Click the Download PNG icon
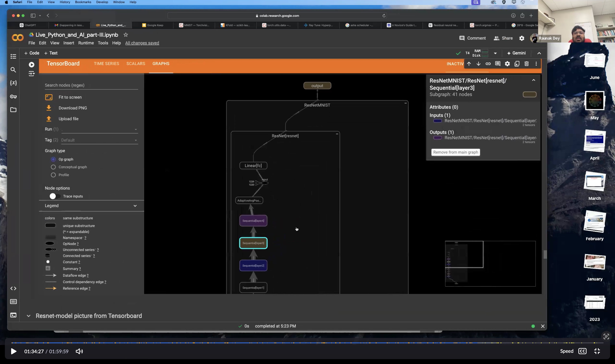 coord(49,108)
